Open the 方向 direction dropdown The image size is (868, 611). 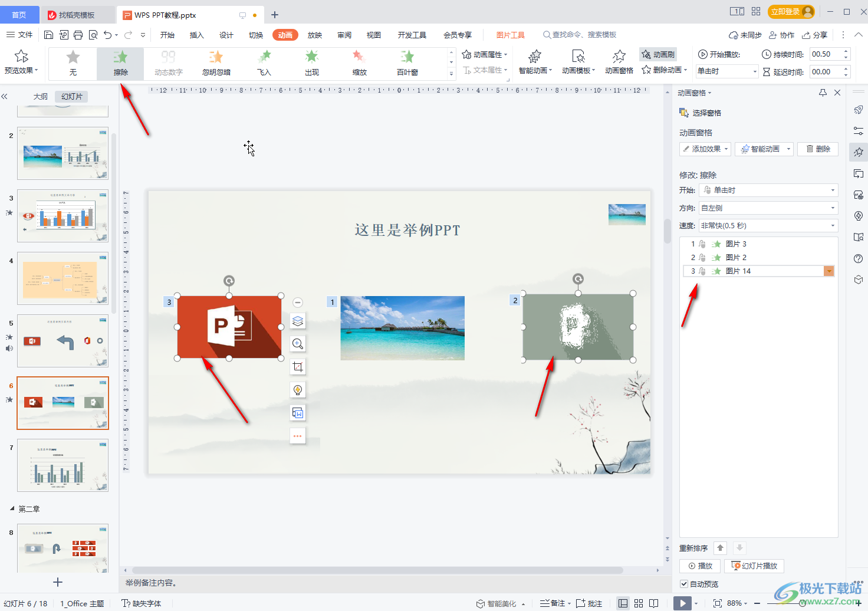pos(768,208)
